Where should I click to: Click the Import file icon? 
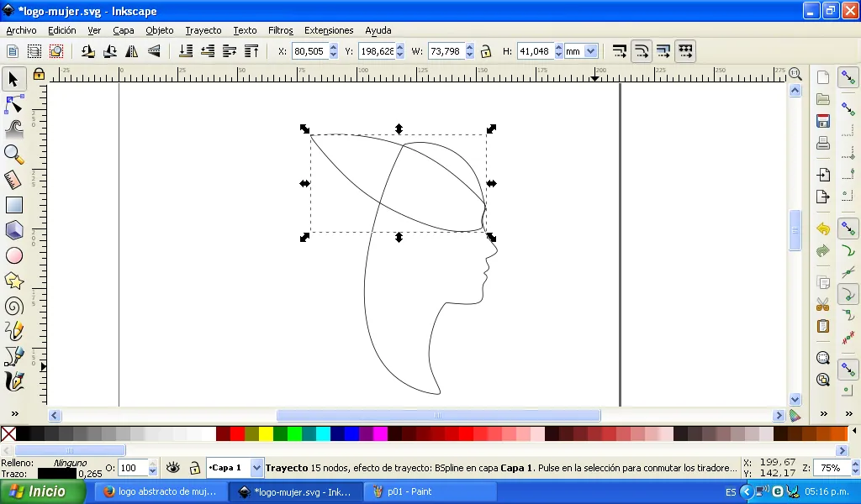(822, 175)
